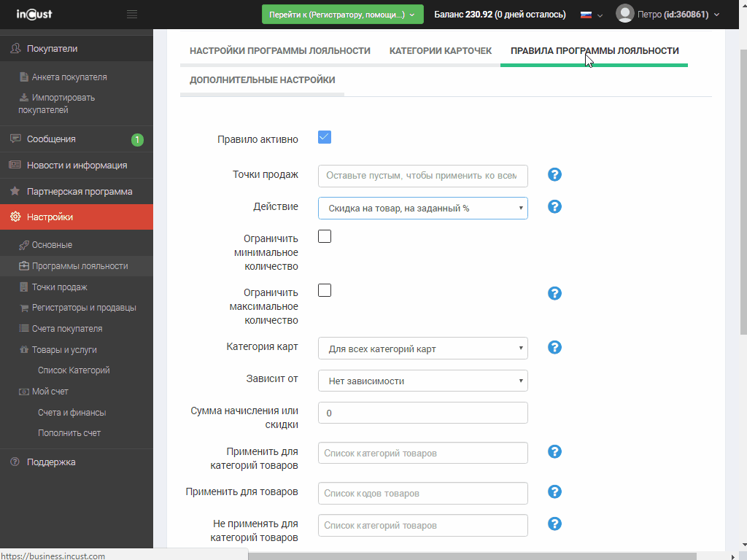Click the inCust logo
This screenshot has height=560, width=747.
(34, 15)
